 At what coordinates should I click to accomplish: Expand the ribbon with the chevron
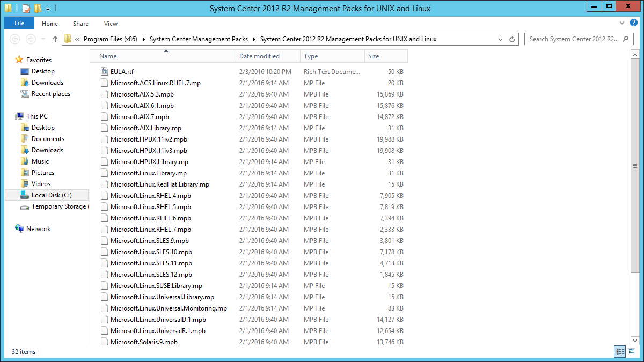coord(623,23)
